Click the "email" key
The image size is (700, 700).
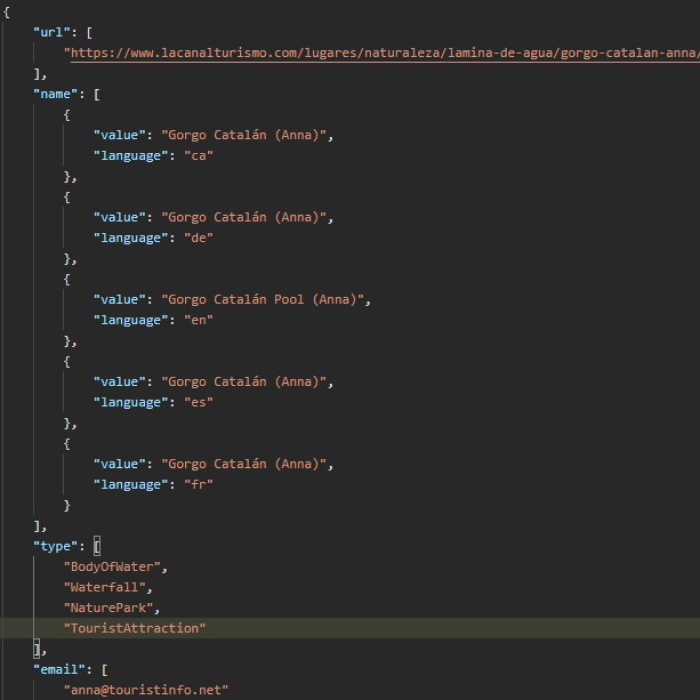(59, 670)
